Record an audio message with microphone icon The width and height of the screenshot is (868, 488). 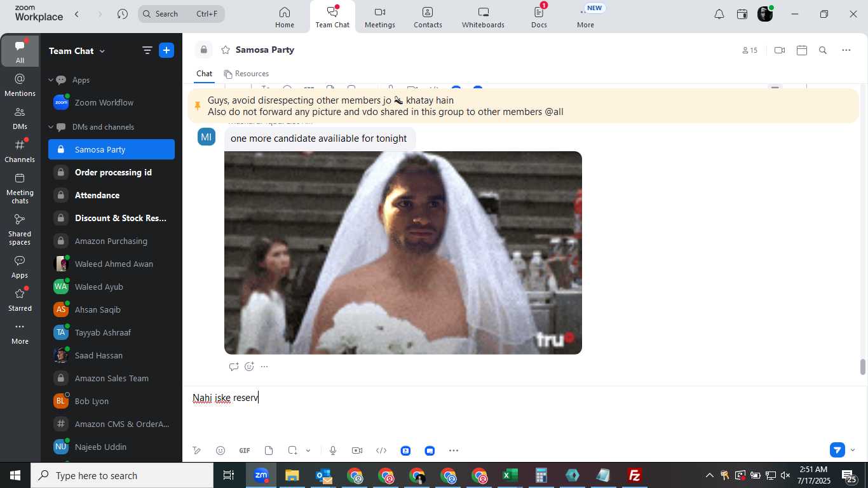[x=333, y=451]
